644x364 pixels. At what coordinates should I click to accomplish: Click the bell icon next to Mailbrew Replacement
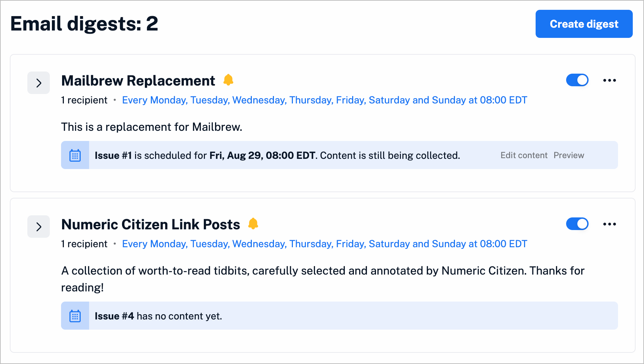228,80
